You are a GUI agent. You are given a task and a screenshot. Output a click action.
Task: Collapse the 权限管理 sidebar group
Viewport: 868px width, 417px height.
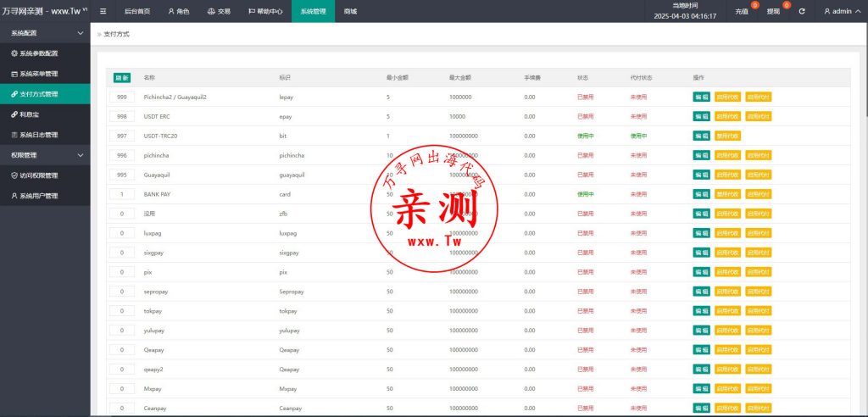coord(45,155)
